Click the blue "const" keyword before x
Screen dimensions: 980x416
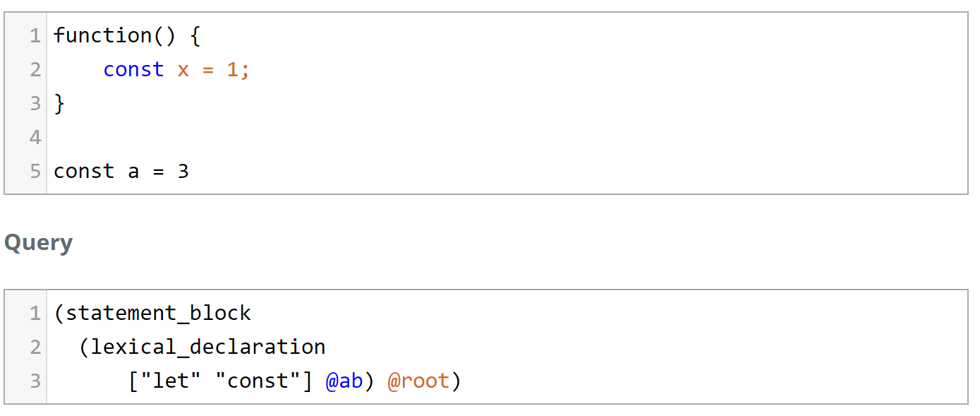[x=133, y=69]
